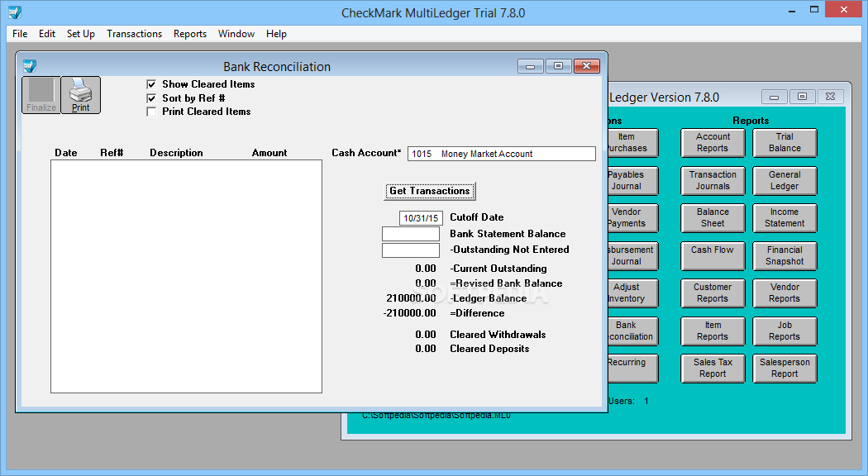Click Disbursement Journal button
This screenshot has height=476, width=868.
pos(632,255)
